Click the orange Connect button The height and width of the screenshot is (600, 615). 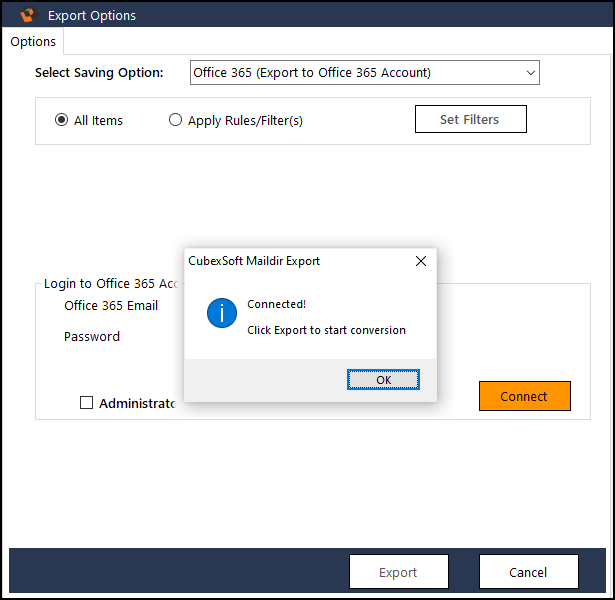tap(525, 396)
